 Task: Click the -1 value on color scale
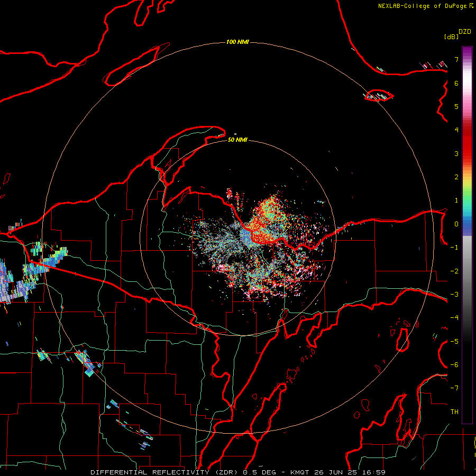454,248
